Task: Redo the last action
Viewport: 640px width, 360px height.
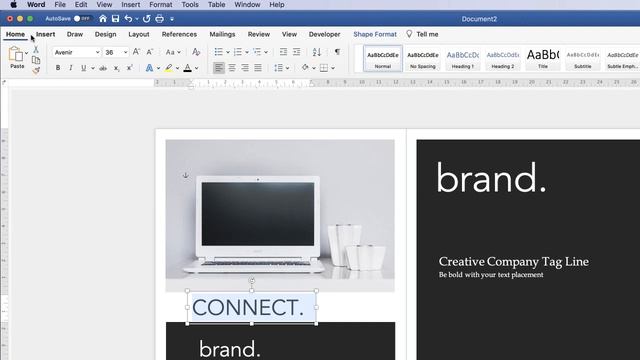Action: [147, 19]
